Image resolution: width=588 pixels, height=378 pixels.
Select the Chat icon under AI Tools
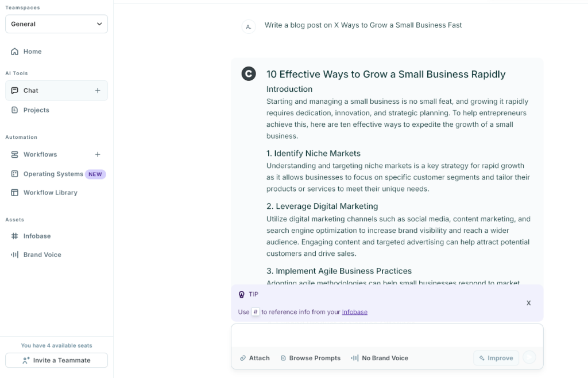coord(15,91)
